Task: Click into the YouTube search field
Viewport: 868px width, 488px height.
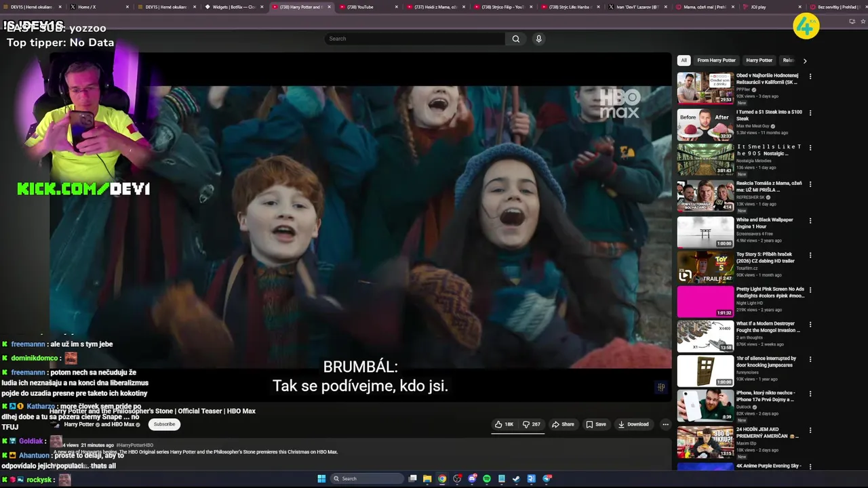Action: (415, 39)
